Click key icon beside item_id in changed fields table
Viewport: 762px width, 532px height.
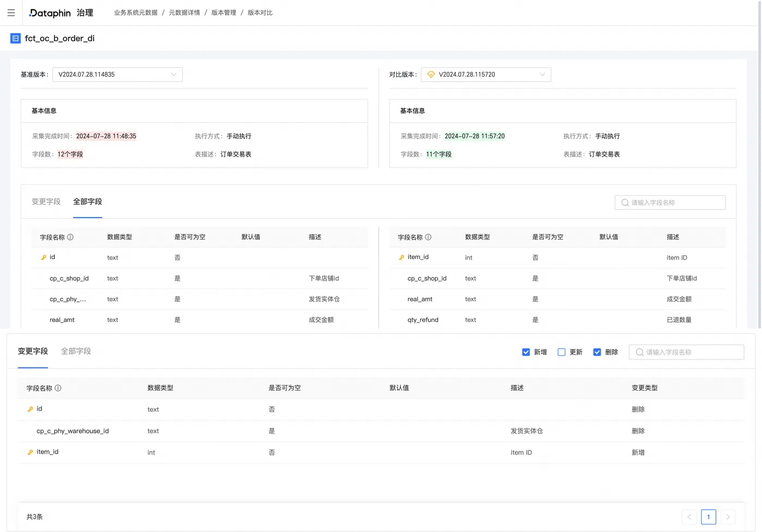click(x=30, y=452)
